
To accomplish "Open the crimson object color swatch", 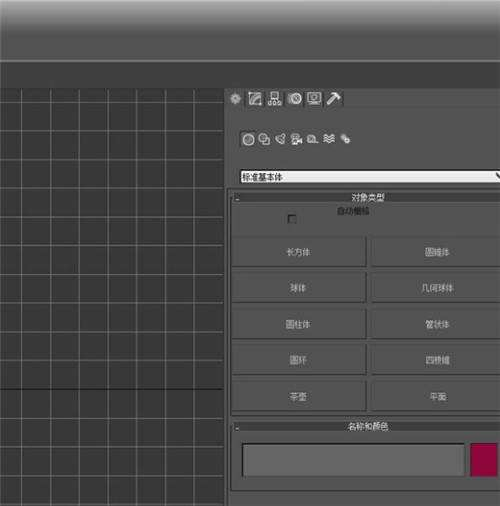I will pyautogui.click(x=484, y=460).
